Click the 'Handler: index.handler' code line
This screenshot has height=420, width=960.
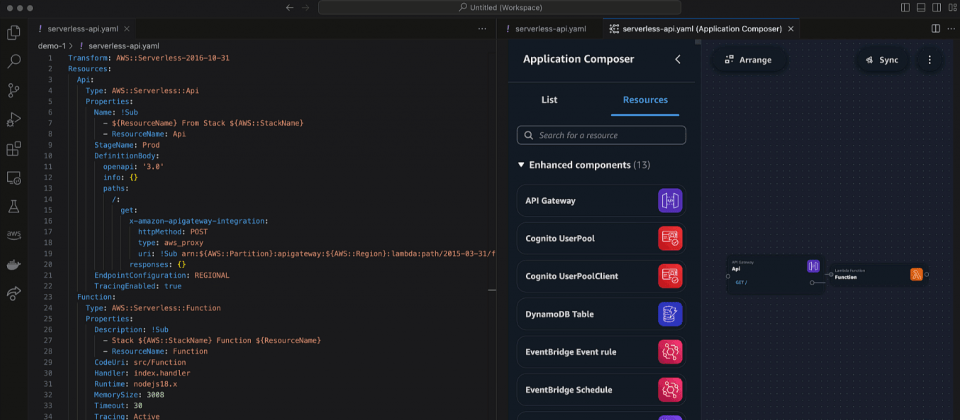142,373
